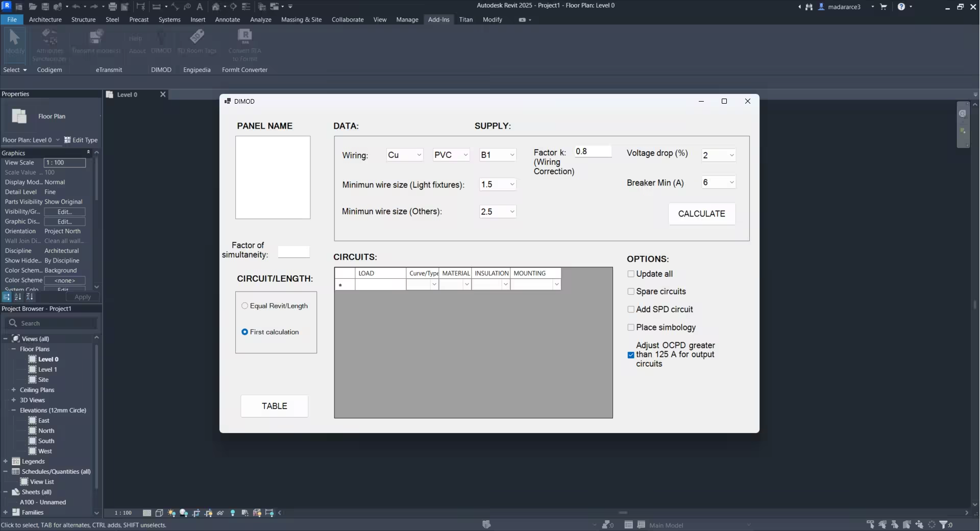This screenshot has height=531, width=980.
Task: Open the Architecture ribbon tab
Action: point(45,19)
